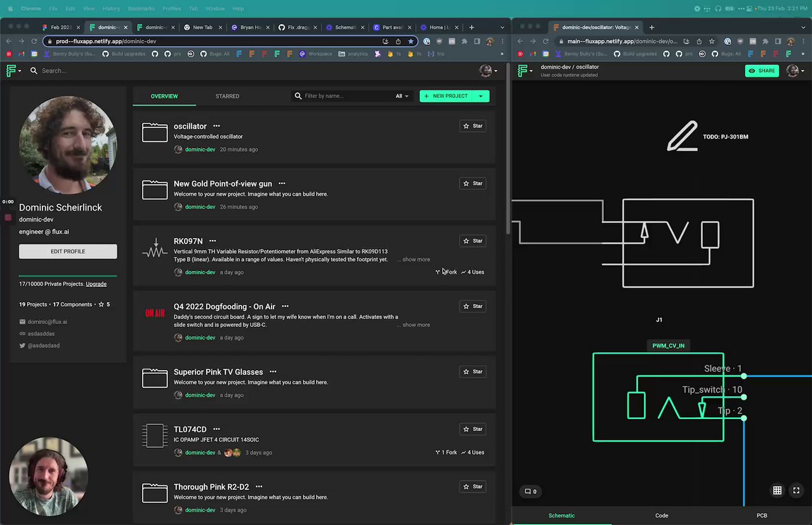Enter fullscreen in the oscillator schematic window
Screen dimensions: 812x525
(796, 491)
